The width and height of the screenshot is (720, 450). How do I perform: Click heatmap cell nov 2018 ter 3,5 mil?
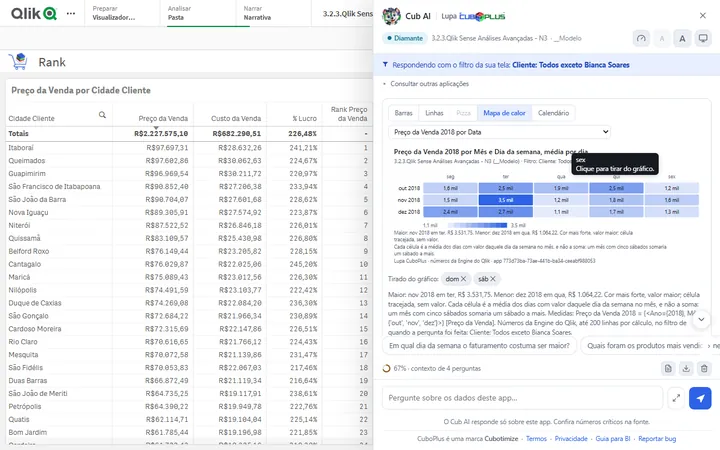point(506,200)
